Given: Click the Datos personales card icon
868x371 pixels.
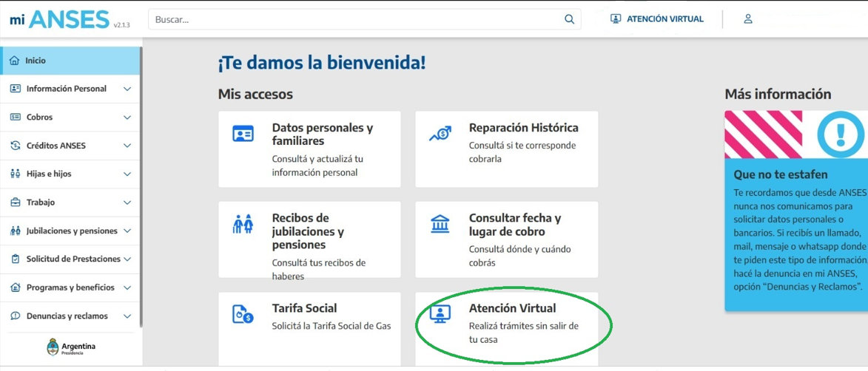Looking at the screenshot, I should pos(243,133).
